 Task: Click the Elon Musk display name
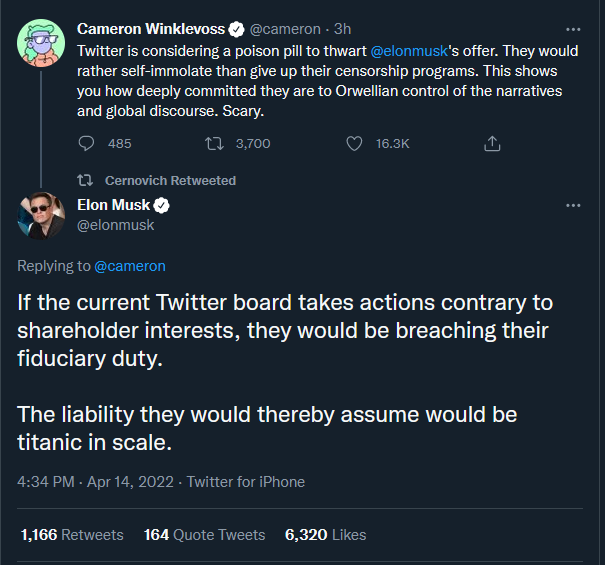(113, 205)
